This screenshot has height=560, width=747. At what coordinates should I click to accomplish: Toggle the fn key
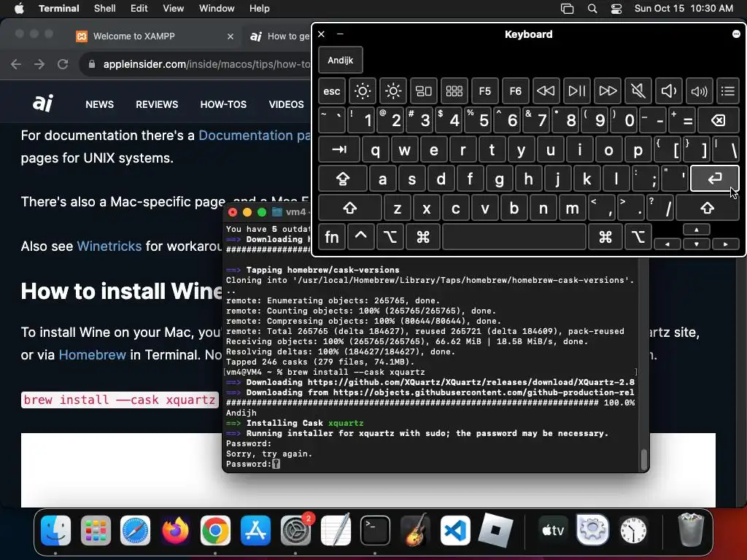click(x=332, y=237)
